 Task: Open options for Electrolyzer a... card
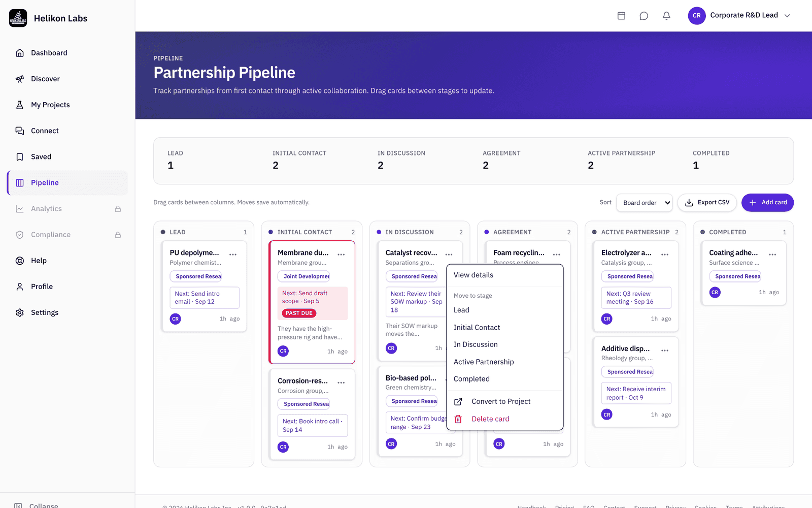coord(665,254)
